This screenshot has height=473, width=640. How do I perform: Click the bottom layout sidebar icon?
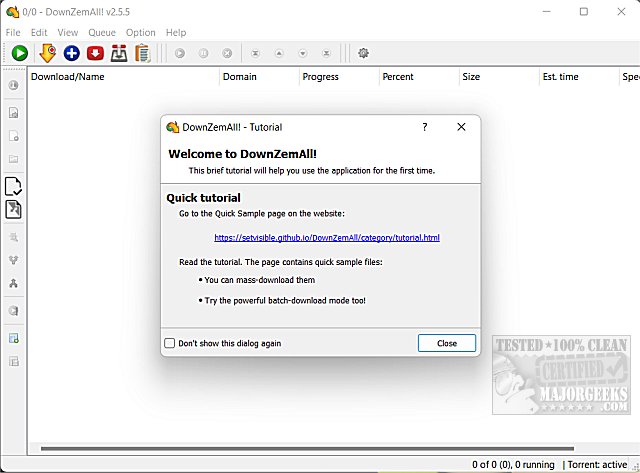13,361
